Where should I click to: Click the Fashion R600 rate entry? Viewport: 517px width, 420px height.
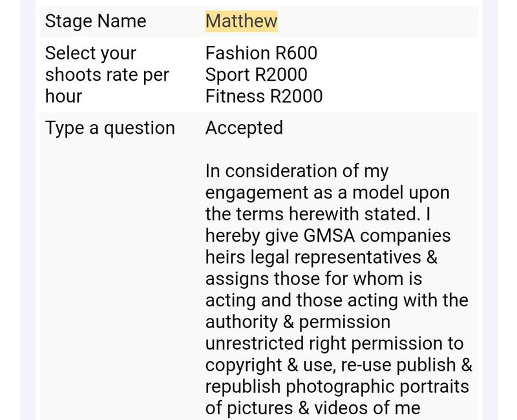(x=261, y=53)
